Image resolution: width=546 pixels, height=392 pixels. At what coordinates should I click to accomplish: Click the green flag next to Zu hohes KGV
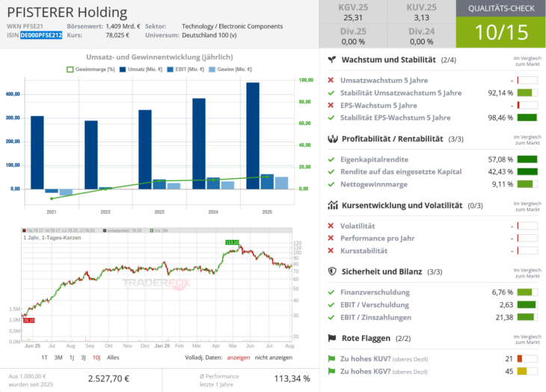[331, 372]
